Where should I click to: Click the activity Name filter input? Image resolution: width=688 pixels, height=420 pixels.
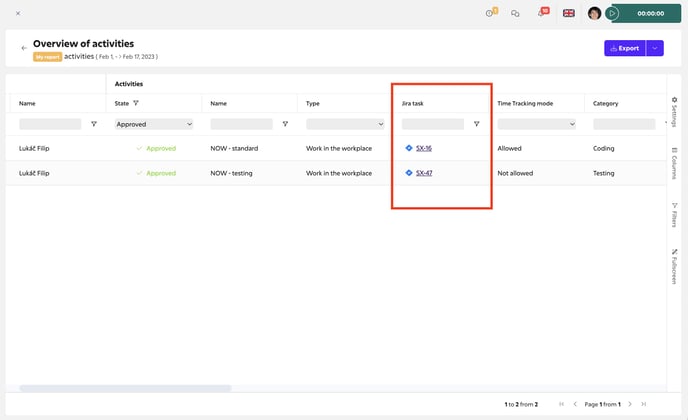241,124
